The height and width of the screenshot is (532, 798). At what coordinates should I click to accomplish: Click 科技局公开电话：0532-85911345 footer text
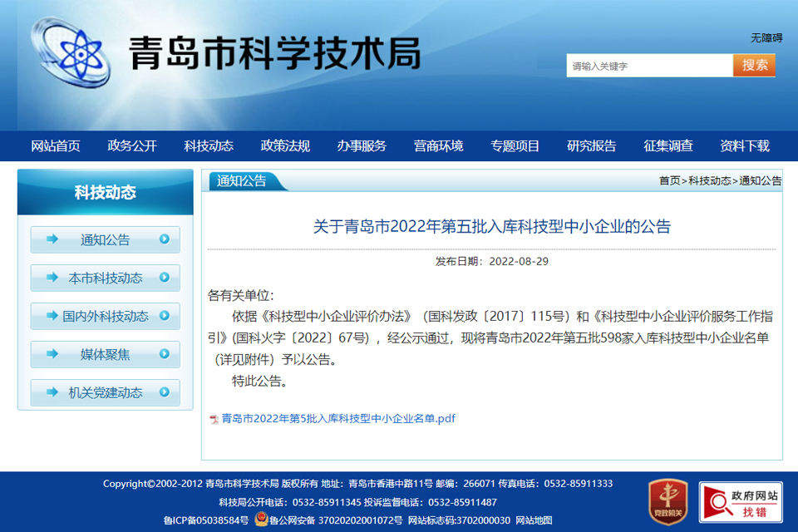290,502
